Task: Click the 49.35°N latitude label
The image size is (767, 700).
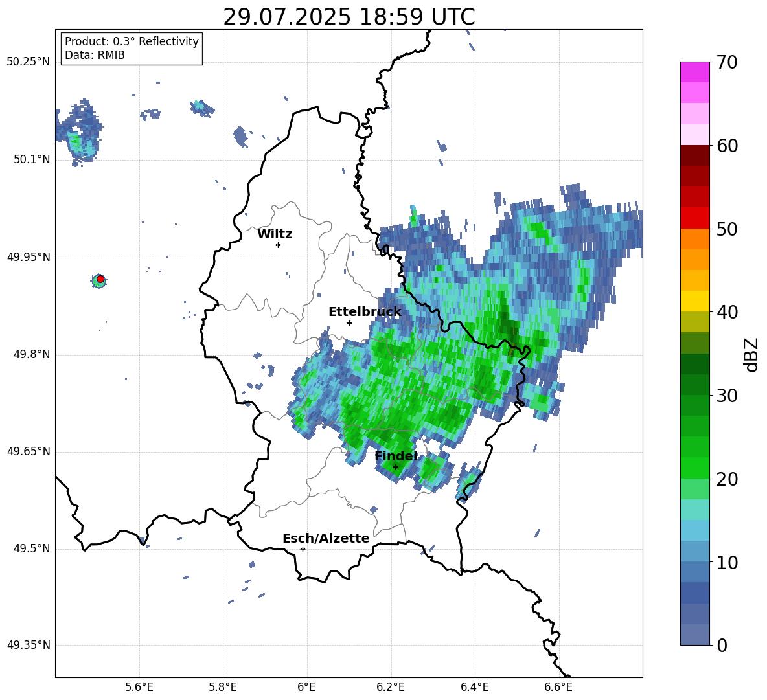Action: coord(29,645)
